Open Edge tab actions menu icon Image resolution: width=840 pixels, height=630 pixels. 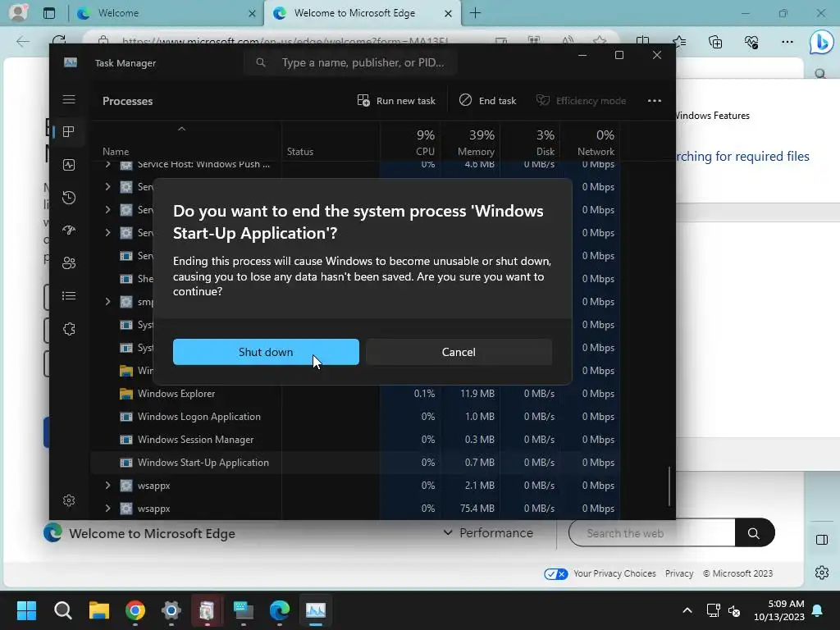tap(49, 13)
